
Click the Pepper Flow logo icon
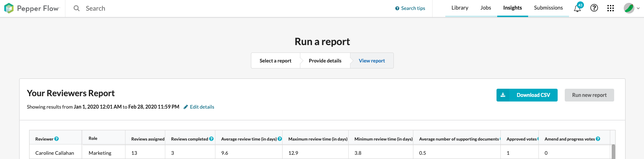(x=9, y=8)
